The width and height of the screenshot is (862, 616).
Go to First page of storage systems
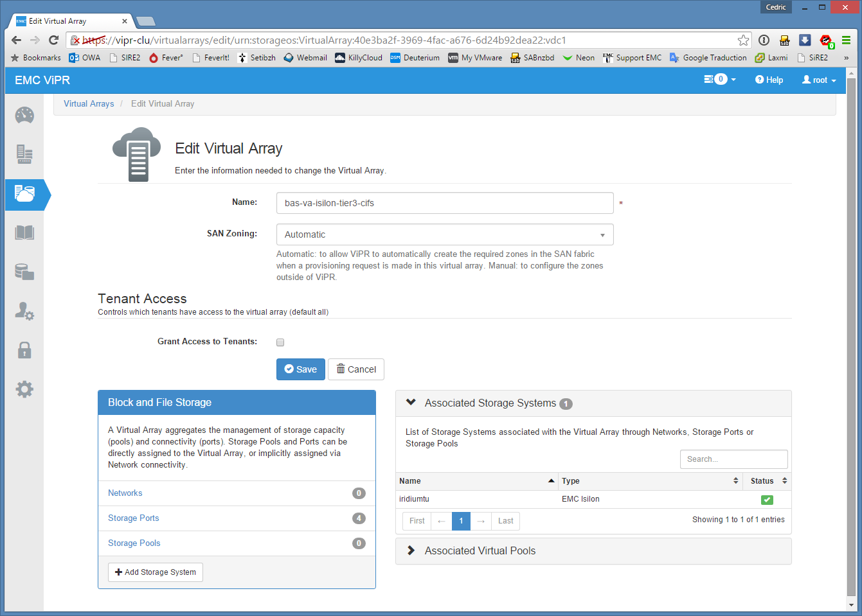click(417, 521)
